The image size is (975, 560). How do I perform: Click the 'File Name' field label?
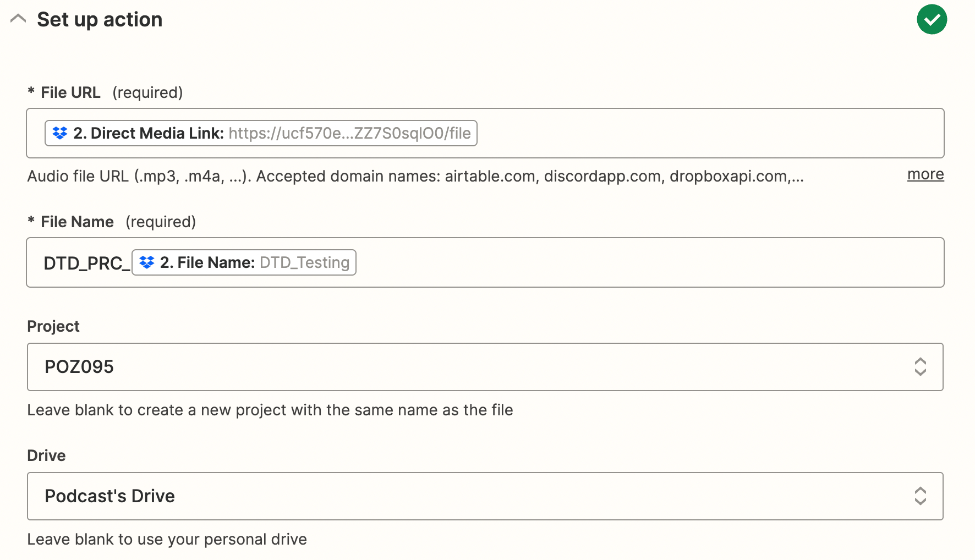(x=77, y=222)
